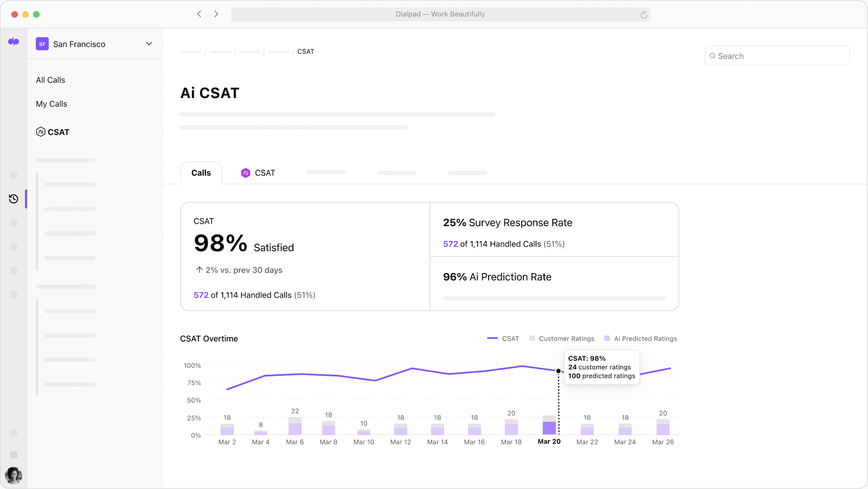Click the Ai hexagon icon beside sidebar CSAT
The width and height of the screenshot is (868, 489).
[41, 132]
